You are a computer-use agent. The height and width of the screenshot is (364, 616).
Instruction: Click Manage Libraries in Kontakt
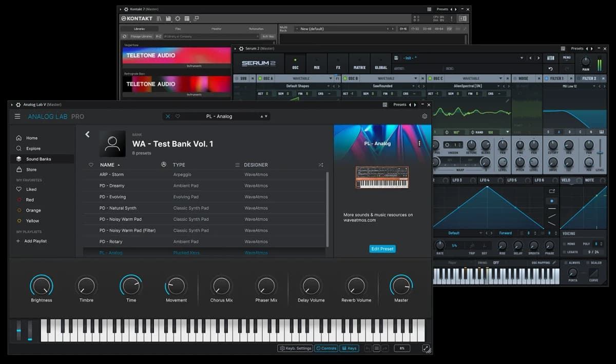click(141, 36)
